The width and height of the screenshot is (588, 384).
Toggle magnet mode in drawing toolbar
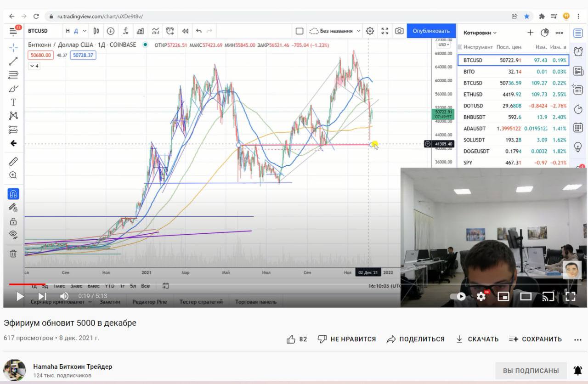[13, 193]
